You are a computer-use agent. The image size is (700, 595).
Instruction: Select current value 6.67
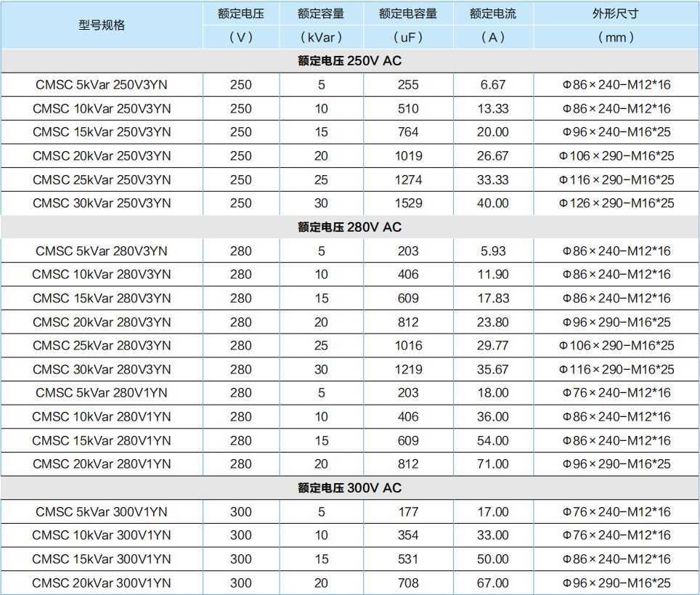point(493,85)
